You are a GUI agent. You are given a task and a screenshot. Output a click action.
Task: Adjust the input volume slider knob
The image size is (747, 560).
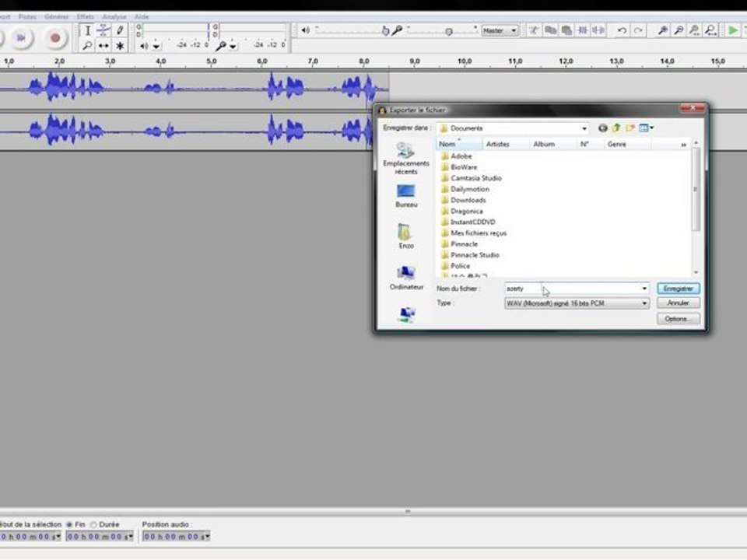(449, 32)
